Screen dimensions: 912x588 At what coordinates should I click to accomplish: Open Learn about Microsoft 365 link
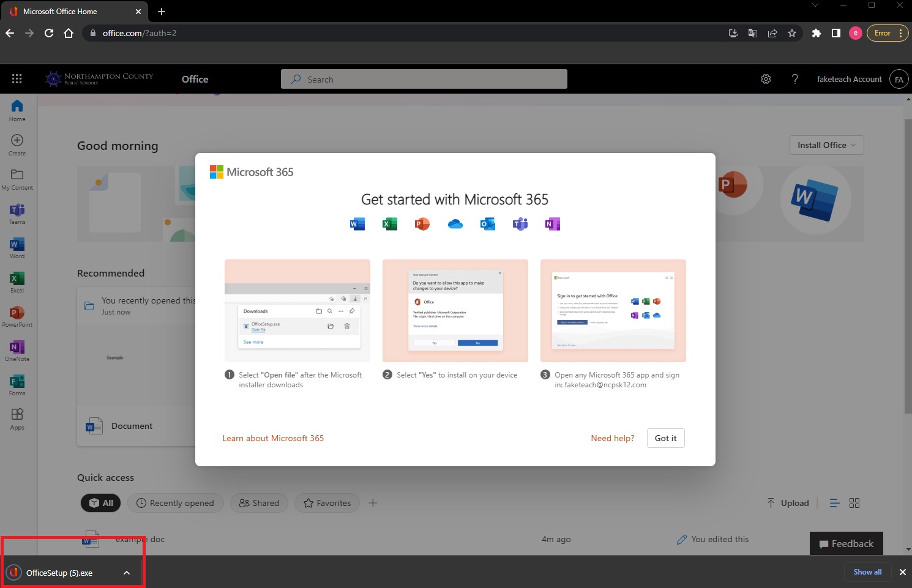[273, 438]
